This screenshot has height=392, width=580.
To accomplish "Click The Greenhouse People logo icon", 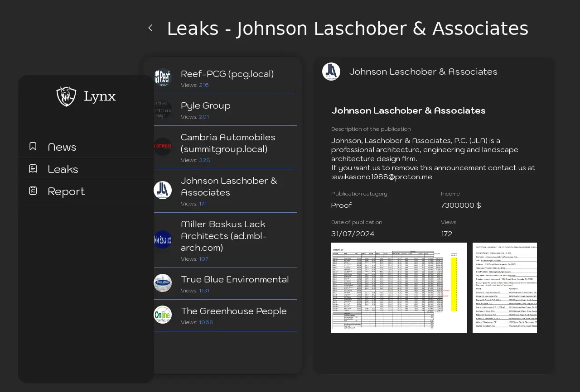I will [x=163, y=315].
